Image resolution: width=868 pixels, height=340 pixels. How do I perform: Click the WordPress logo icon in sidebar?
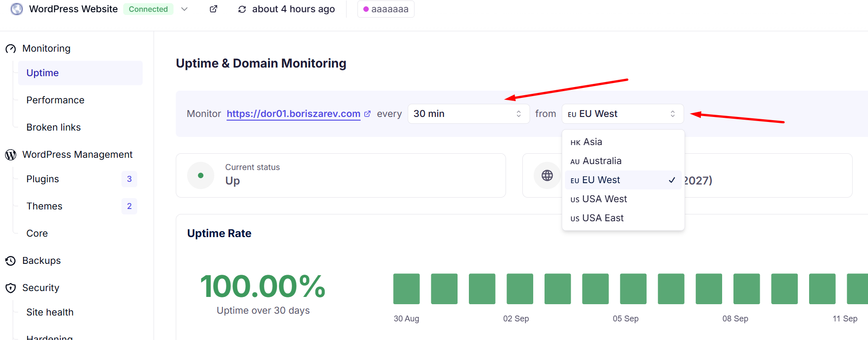click(11, 155)
